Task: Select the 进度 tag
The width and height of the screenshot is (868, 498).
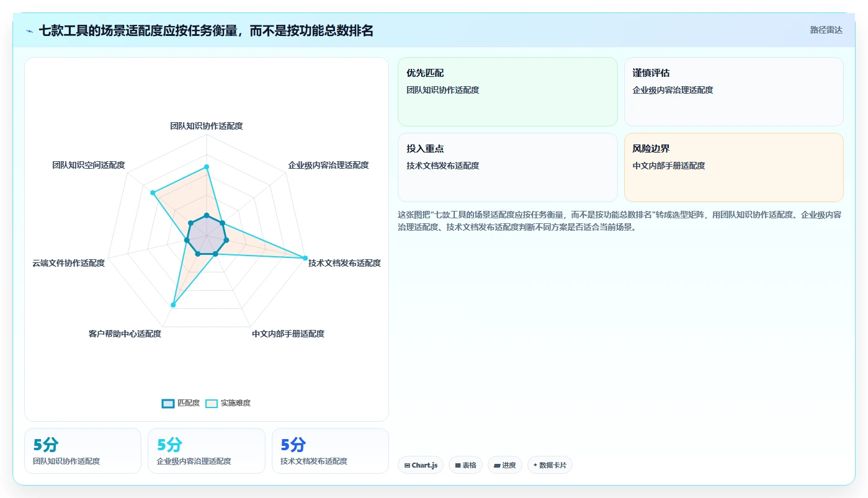Action: (x=505, y=465)
